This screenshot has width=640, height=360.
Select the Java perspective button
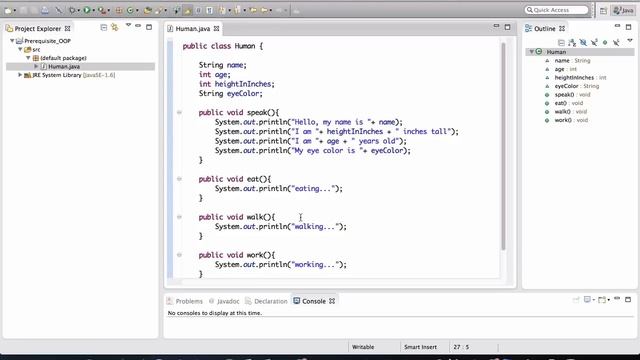coord(623,10)
